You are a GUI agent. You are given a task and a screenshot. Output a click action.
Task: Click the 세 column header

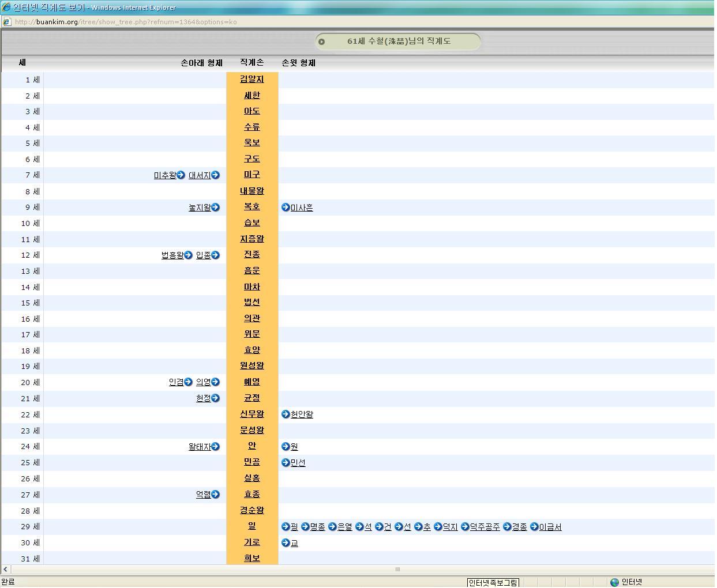click(x=22, y=63)
